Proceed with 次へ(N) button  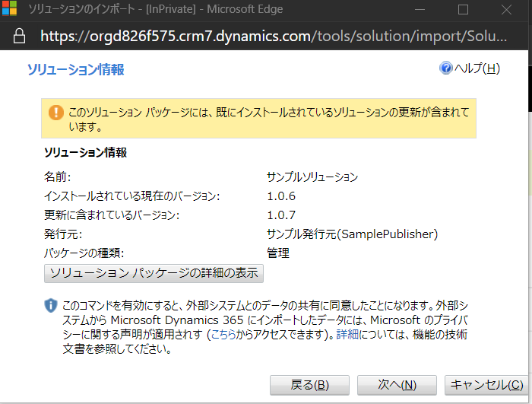click(x=397, y=385)
